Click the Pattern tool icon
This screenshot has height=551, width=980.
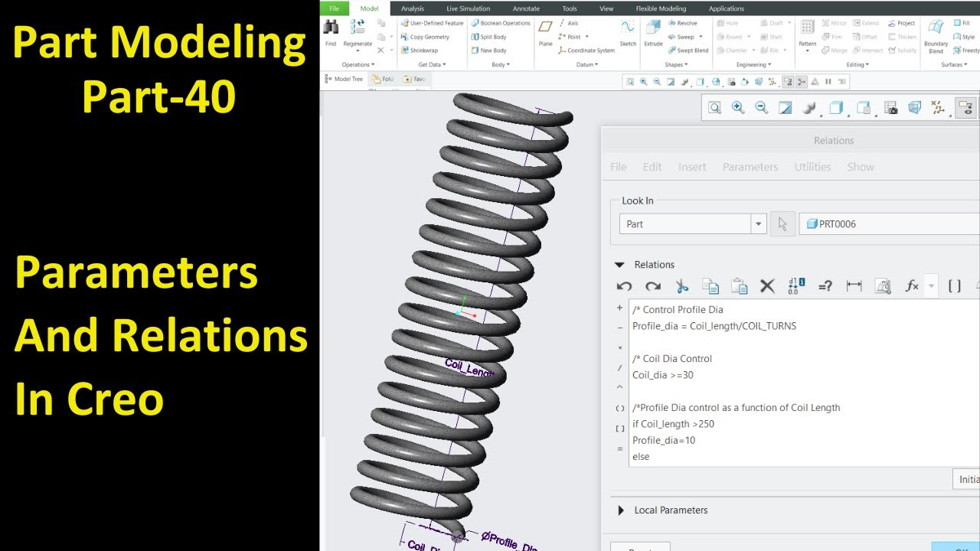pos(807,28)
